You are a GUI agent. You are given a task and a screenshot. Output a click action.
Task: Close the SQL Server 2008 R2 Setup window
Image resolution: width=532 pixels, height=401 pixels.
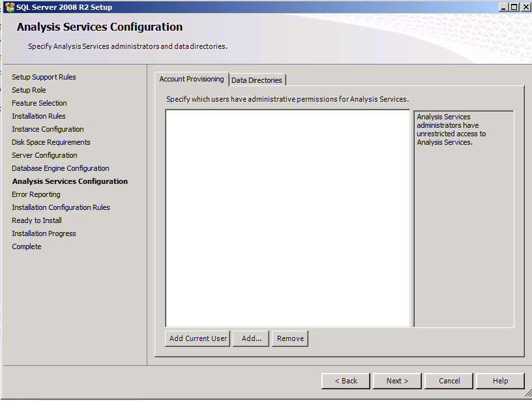point(526,7)
